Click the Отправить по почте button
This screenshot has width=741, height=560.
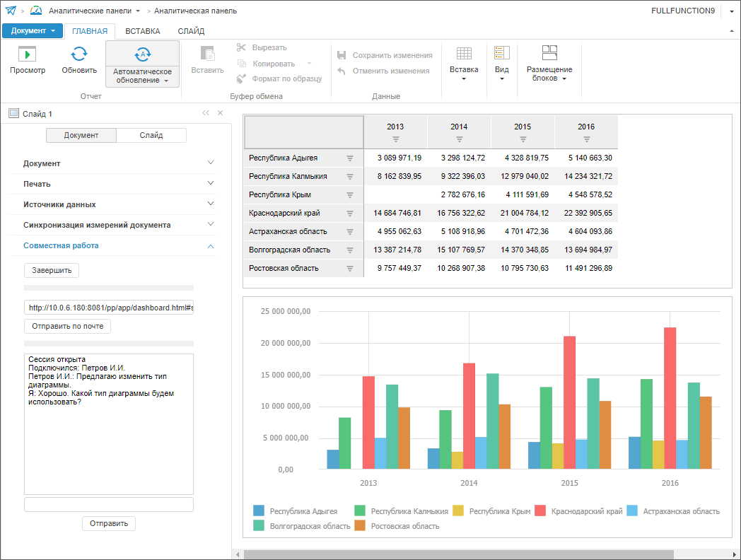tap(67, 326)
